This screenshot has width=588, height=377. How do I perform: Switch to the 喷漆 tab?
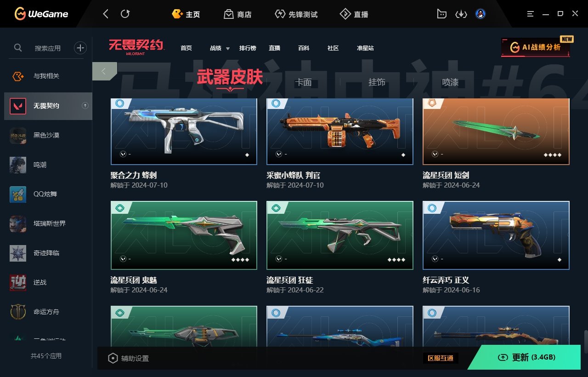pyautogui.click(x=450, y=82)
